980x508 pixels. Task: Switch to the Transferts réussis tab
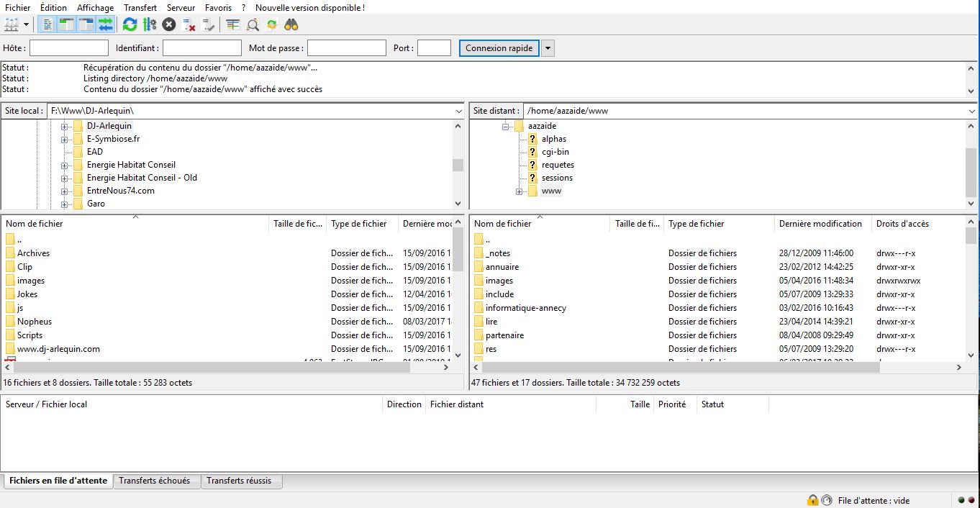pyautogui.click(x=242, y=481)
